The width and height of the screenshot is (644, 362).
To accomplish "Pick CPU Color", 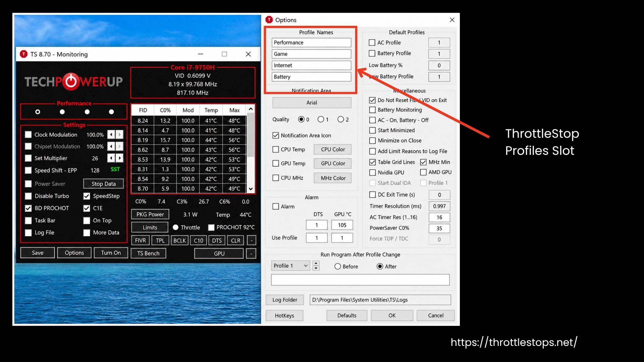I will 333,149.
